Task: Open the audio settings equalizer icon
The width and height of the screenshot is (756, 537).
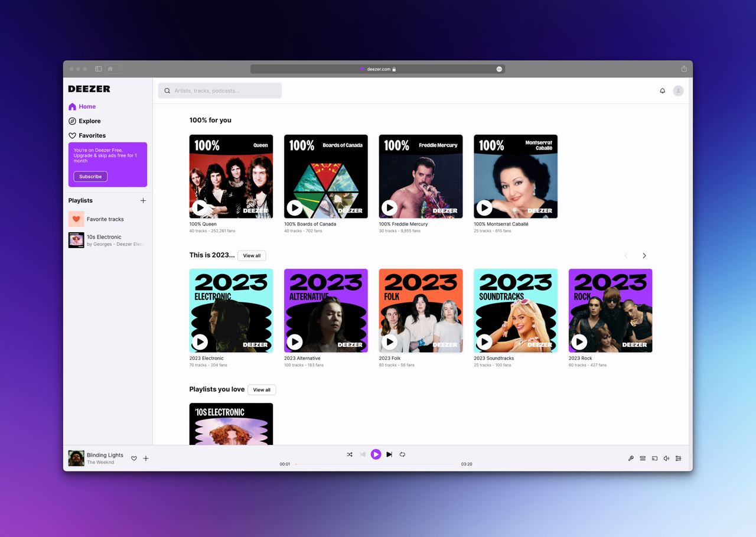Action: pyautogui.click(x=678, y=458)
